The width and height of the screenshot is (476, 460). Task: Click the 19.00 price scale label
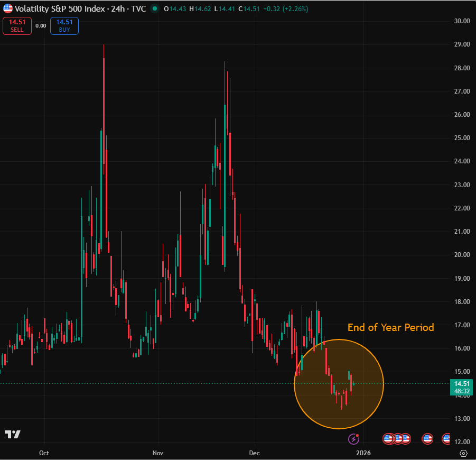pyautogui.click(x=462, y=278)
